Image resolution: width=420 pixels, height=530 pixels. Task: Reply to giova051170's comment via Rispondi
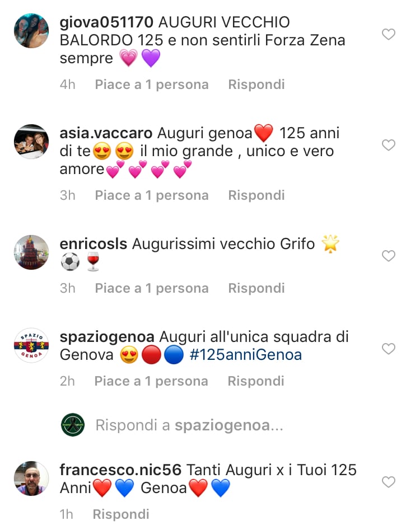256,85
